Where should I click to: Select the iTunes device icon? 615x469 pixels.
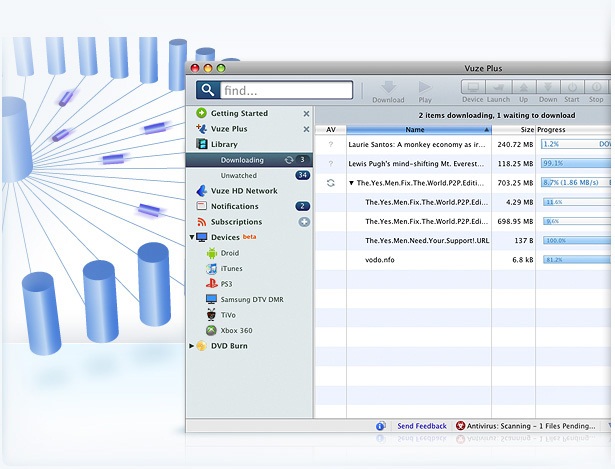(x=212, y=268)
